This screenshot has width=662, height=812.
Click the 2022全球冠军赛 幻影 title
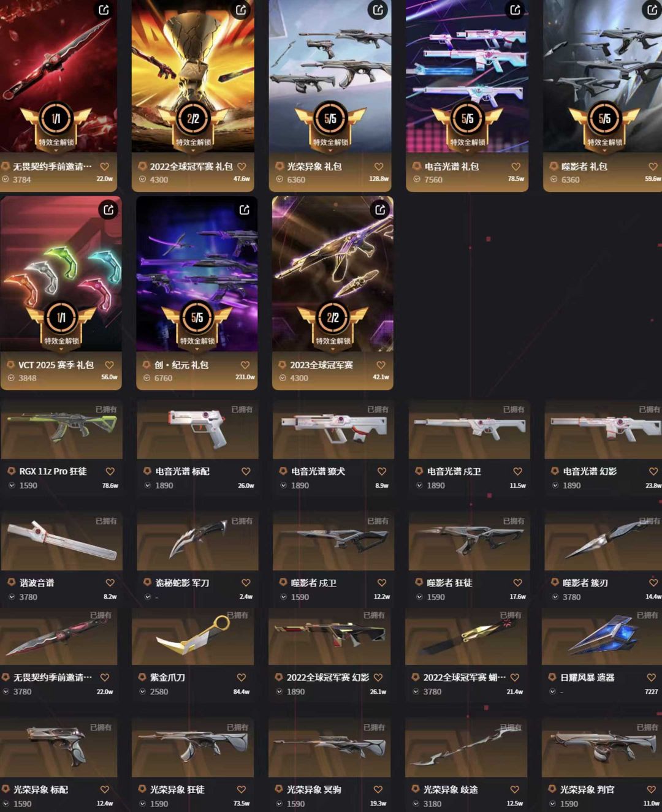point(328,677)
